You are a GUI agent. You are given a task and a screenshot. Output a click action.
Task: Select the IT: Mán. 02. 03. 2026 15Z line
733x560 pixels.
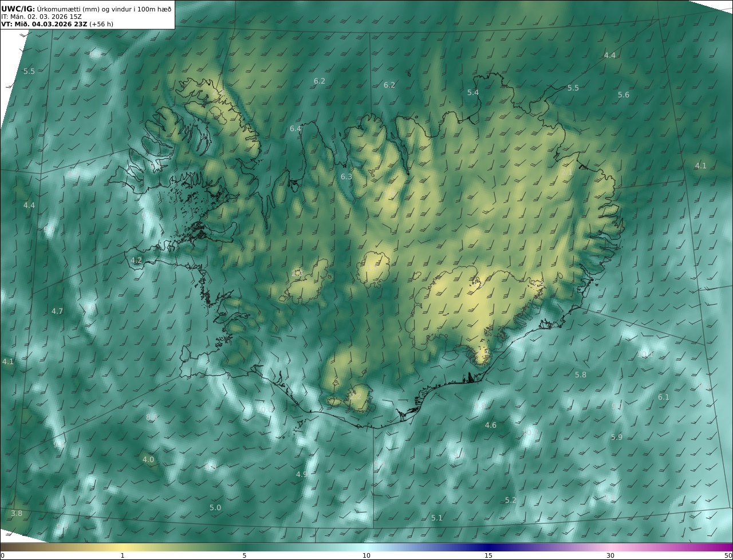[x=41, y=17]
